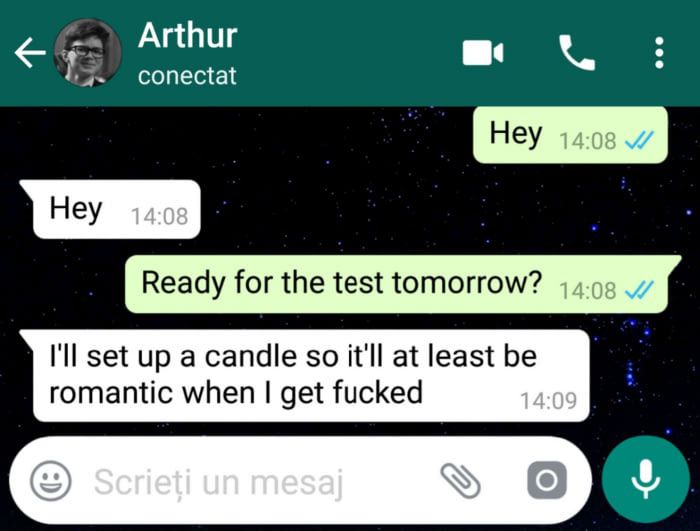Start a video call with Arthur
Image resolution: width=700 pixels, height=531 pixels.
(x=483, y=53)
